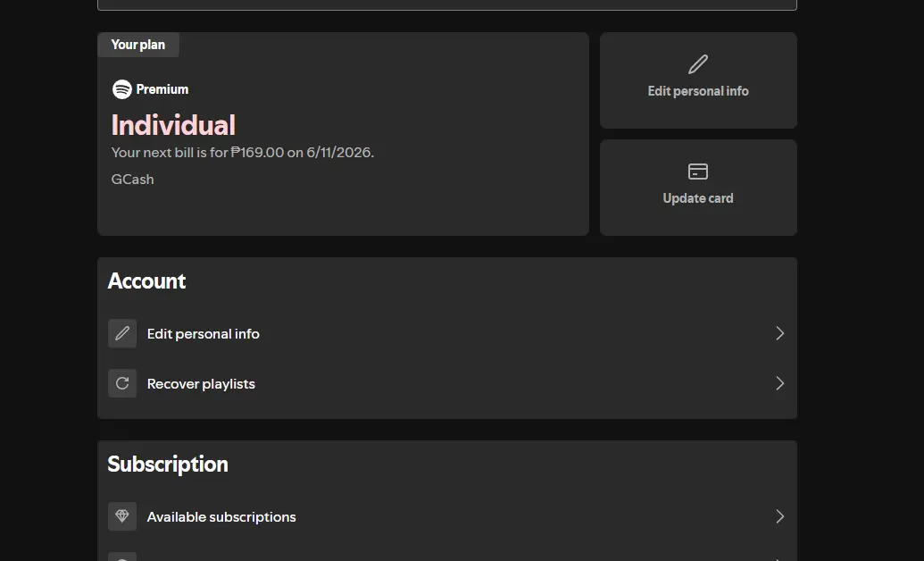
Task: Click the next bill ₱169.00 text
Action: click(242, 152)
